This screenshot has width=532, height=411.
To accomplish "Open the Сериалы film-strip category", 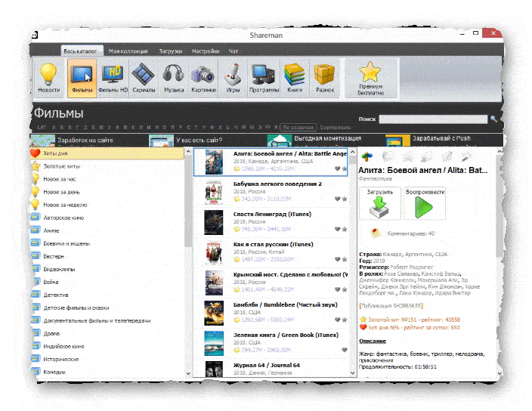I will click(144, 78).
